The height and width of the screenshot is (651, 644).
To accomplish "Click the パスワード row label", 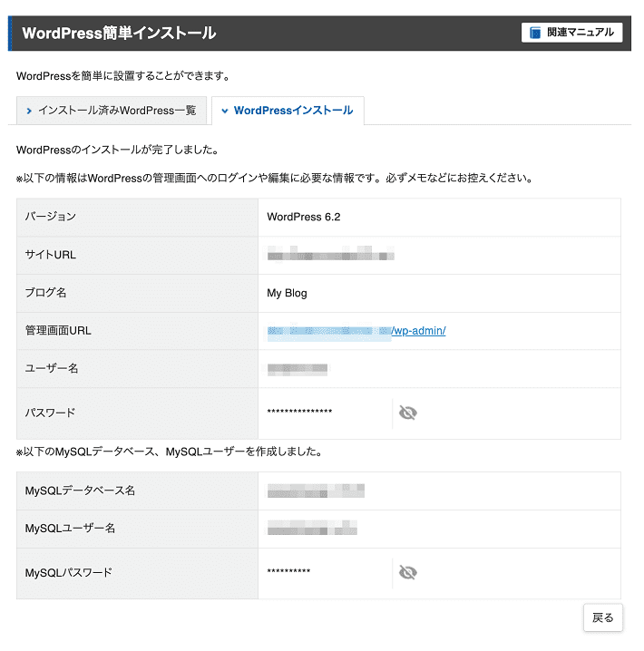I will (50, 413).
